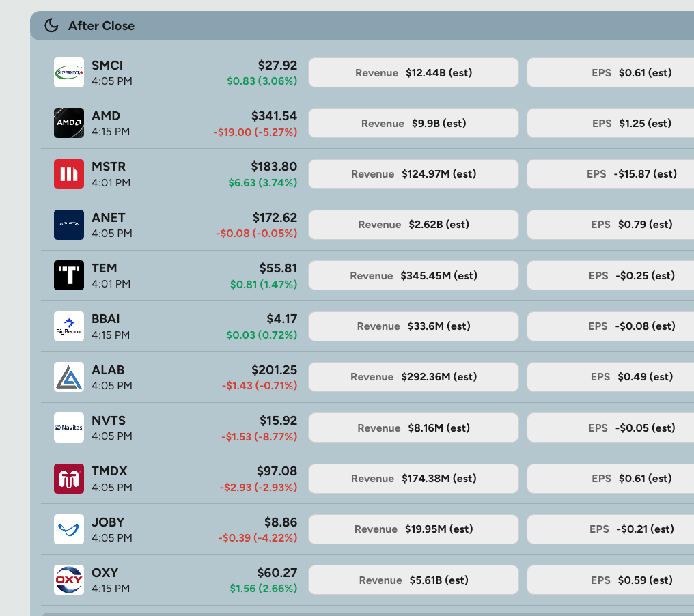Click MSTR EPS -$15.87 estimate box
The width and height of the screenshot is (694, 616).
[611, 174]
